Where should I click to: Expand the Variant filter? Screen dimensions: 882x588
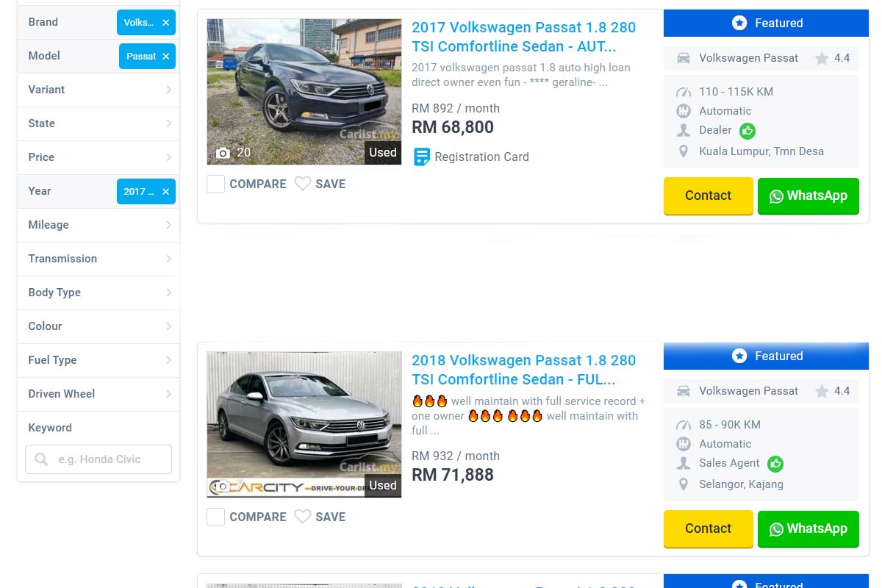[x=98, y=90]
